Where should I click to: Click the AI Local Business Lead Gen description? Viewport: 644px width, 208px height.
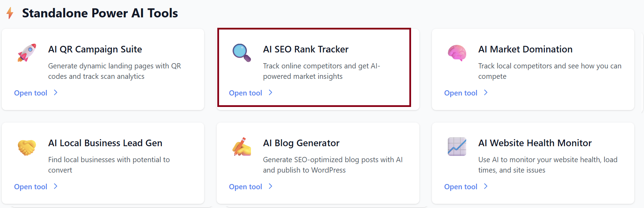pos(109,165)
